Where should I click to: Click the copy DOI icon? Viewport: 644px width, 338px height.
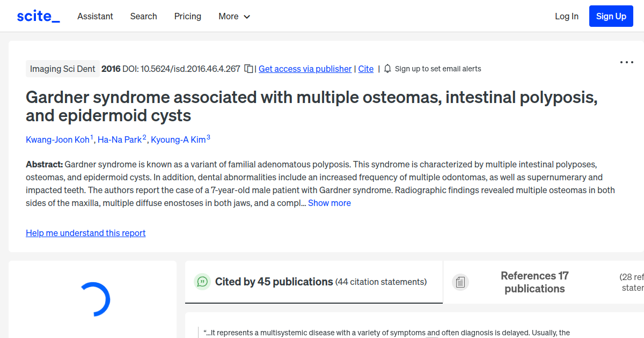pos(247,69)
